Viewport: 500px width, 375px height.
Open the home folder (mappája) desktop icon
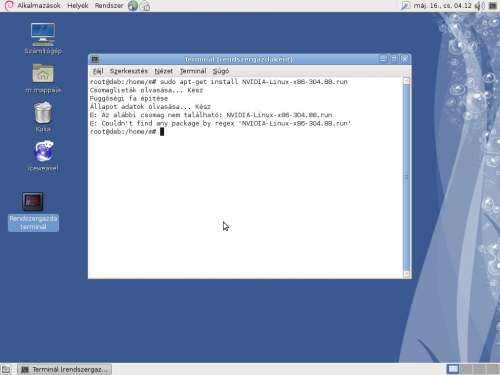point(43,79)
